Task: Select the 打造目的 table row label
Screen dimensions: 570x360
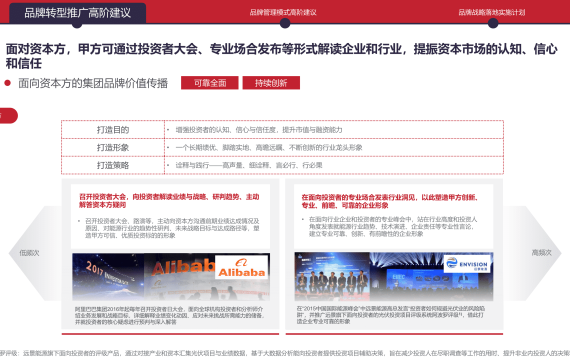Action: click(113, 130)
